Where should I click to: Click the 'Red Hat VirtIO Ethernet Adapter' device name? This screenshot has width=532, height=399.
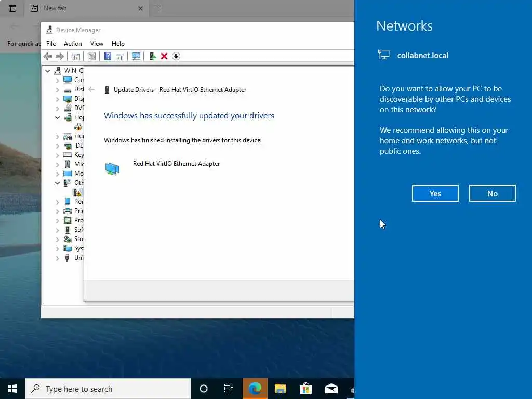(x=177, y=164)
